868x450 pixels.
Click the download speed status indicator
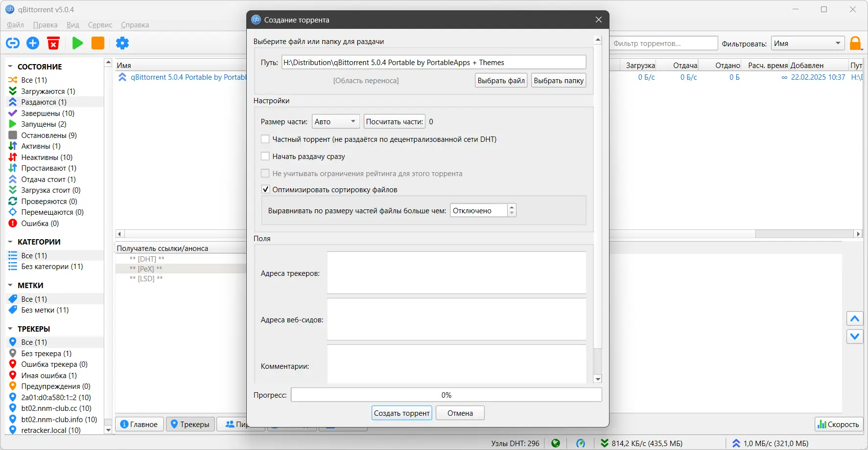click(642, 443)
